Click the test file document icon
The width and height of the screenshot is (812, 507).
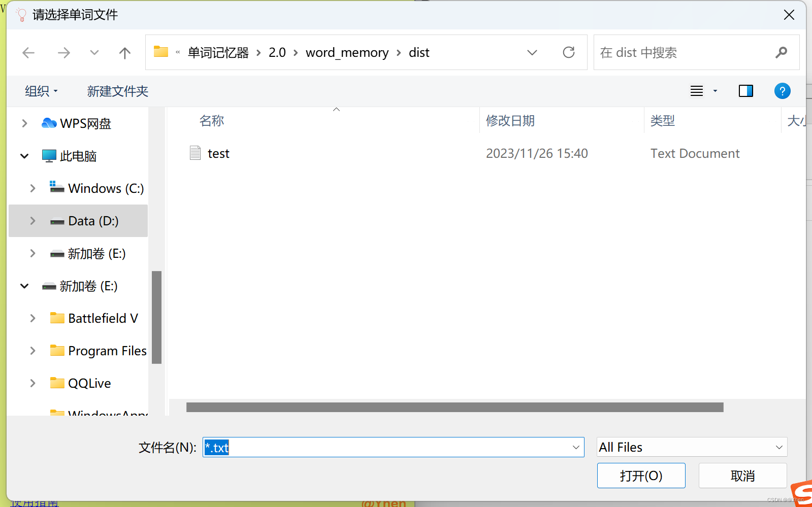(x=195, y=153)
